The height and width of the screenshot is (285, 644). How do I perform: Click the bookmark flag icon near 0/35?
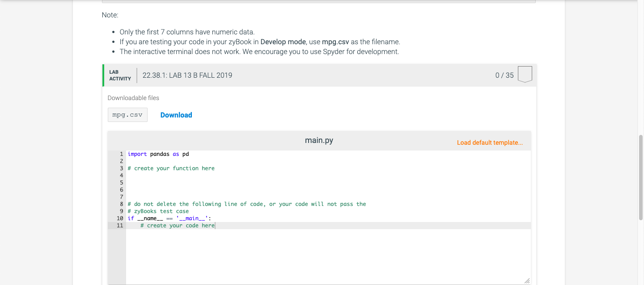525,74
